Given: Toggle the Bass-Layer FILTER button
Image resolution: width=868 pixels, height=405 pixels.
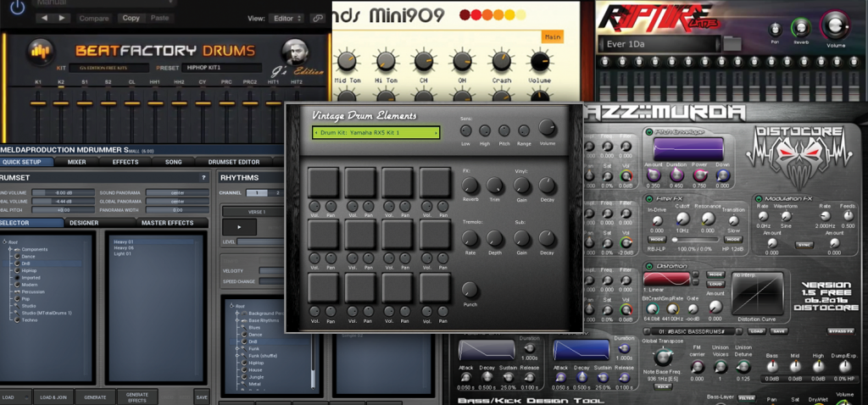Looking at the screenshot, I should tap(746, 397).
